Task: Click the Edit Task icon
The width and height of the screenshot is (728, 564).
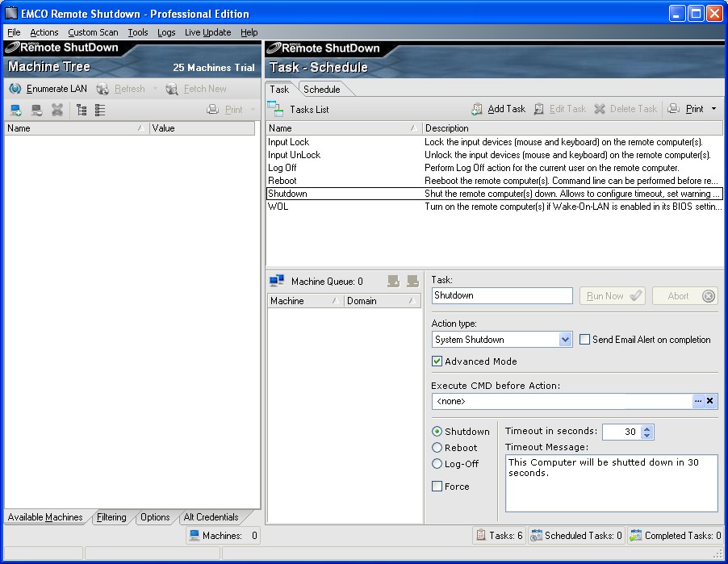Action: click(538, 109)
